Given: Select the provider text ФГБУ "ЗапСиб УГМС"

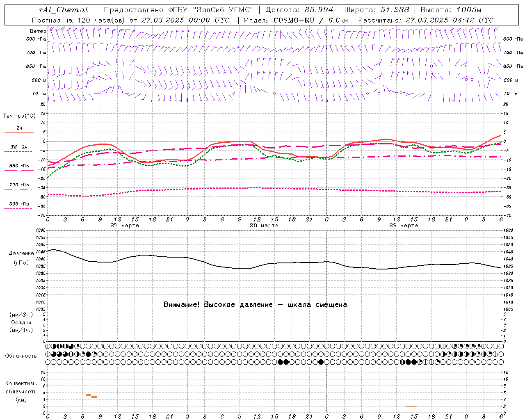Looking at the screenshot, I should coord(211,10).
